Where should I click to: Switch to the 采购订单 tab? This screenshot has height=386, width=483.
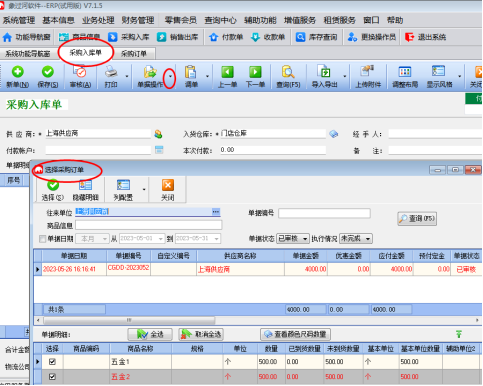[x=134, y=54]
